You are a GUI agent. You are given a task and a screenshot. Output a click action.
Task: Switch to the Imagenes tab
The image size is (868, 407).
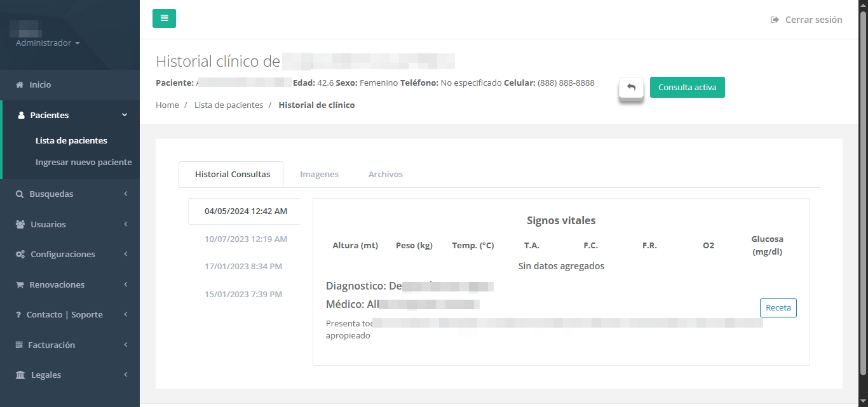319,174
